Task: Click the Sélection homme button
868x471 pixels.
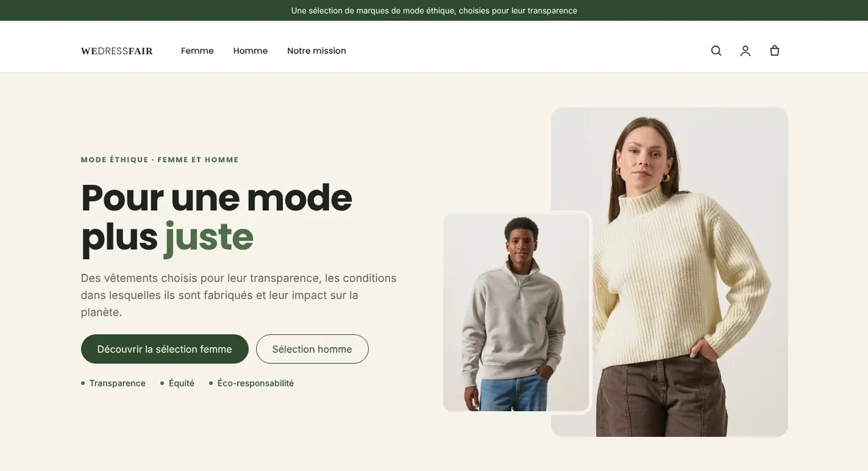Action: [x=312, y=349]
